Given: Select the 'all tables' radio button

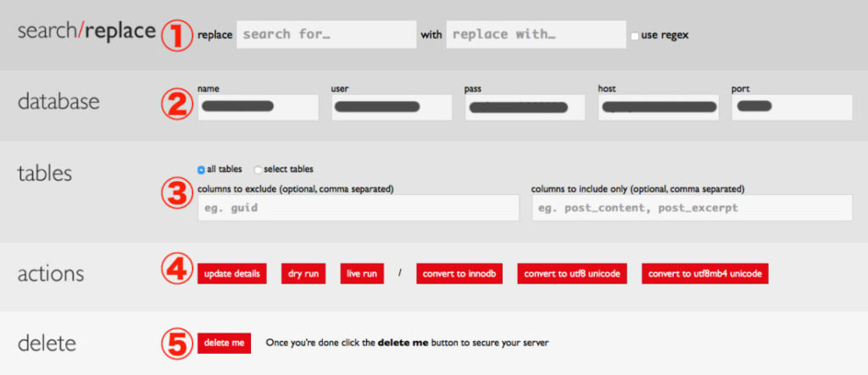Looking at the screenshot, I should point(201,170).
